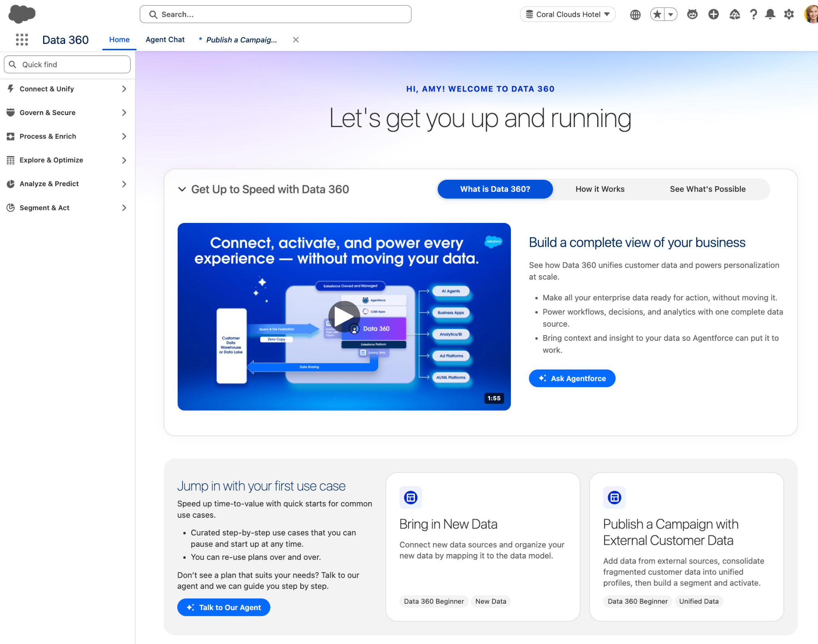818x644 pixels.
Task: Play the Data 360 overview video
Action: point(344,316)
